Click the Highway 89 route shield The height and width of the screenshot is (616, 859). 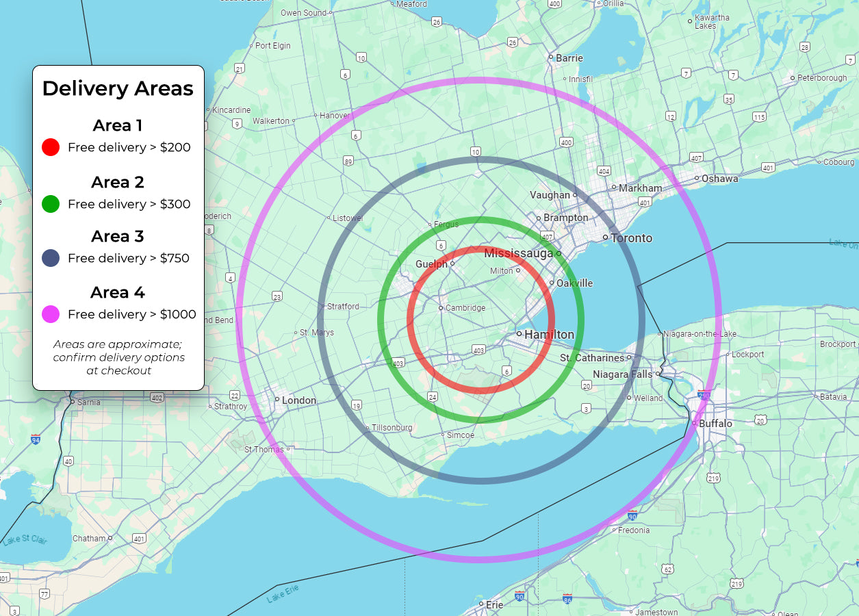click(x=349, y=162)
